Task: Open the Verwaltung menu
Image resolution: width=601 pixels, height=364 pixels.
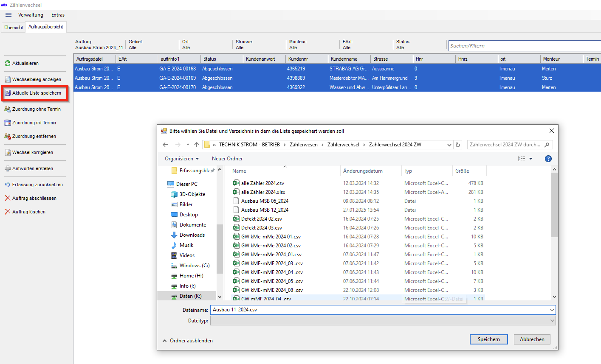Action: pyautogui.click(x=31, y=15)
